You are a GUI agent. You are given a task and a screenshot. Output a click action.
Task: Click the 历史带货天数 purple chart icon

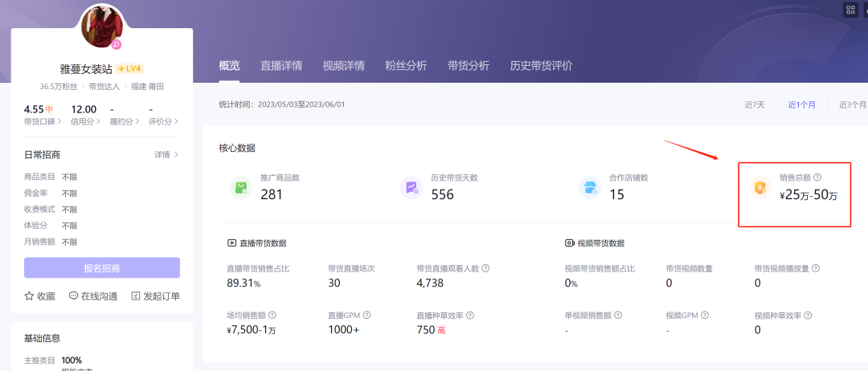pyautogui.click(x=411, y=187)
